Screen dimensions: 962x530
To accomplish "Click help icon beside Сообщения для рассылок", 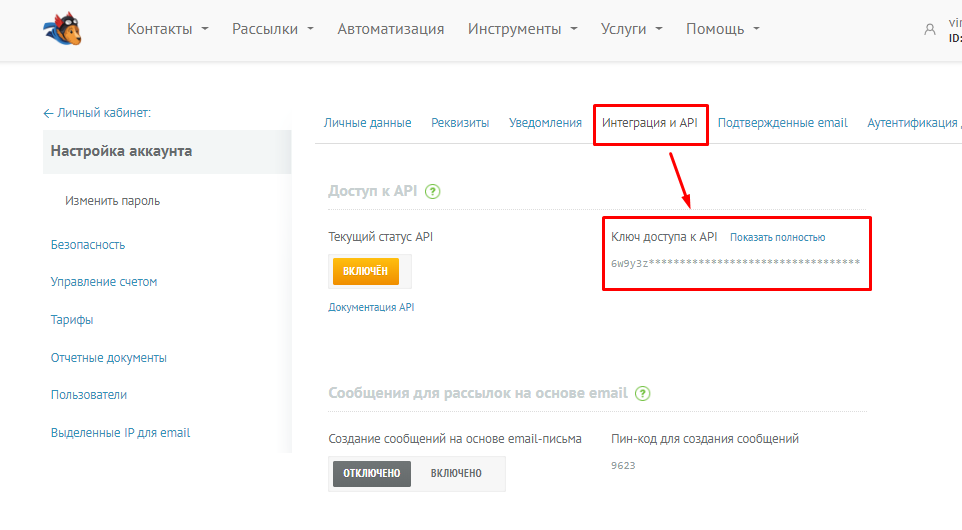I will (642, 393).
